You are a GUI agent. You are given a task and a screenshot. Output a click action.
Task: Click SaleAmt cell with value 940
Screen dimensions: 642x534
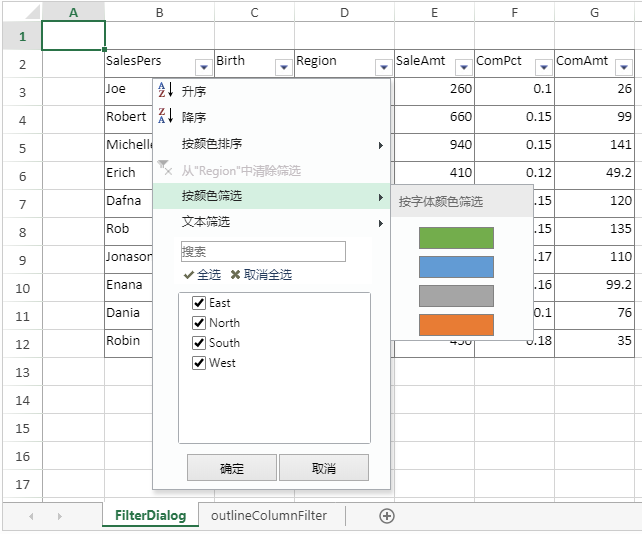pyautogui.click(x=434, y=147)
